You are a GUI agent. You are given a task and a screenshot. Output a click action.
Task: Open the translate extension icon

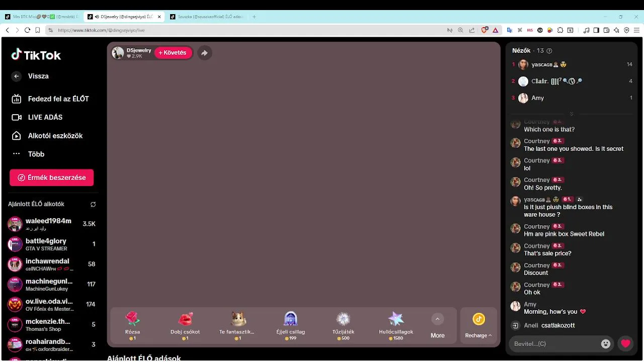509,30
